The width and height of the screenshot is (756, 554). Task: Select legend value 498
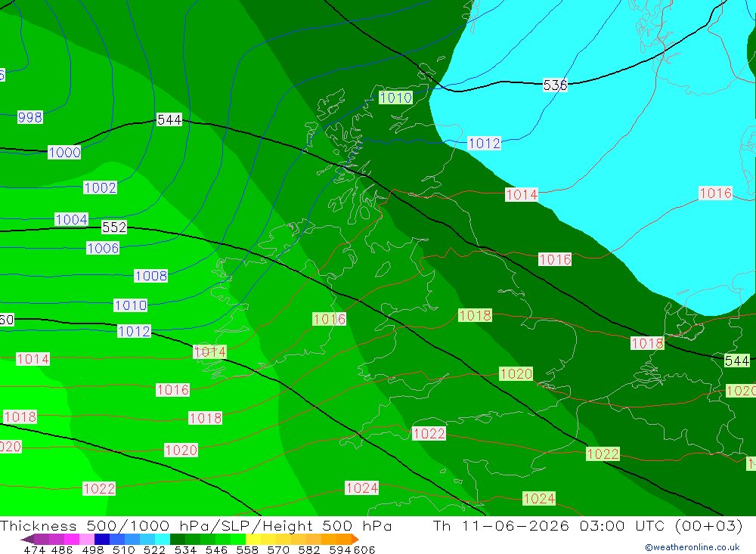92,549
